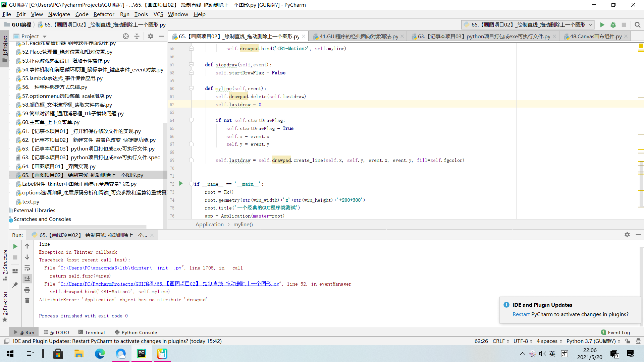Click the Stop button in top toolbar
This screenshot has height=362, width=644.
click(x=624, y=25)
